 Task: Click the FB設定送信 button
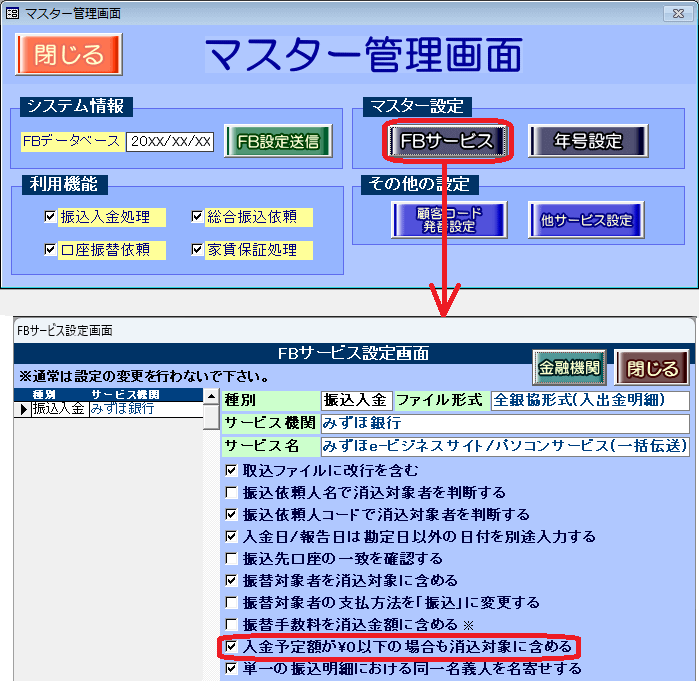(x=277, y=141)
